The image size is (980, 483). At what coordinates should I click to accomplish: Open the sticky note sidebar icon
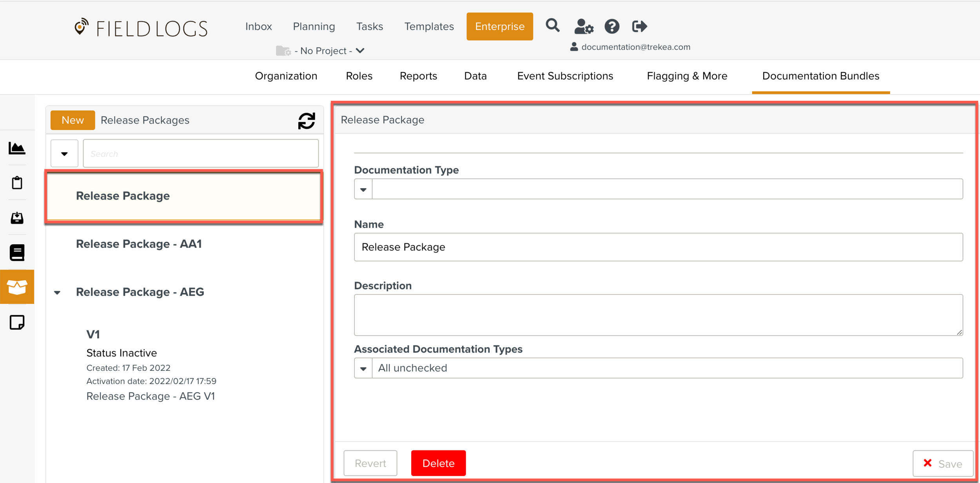click(17, 322)
